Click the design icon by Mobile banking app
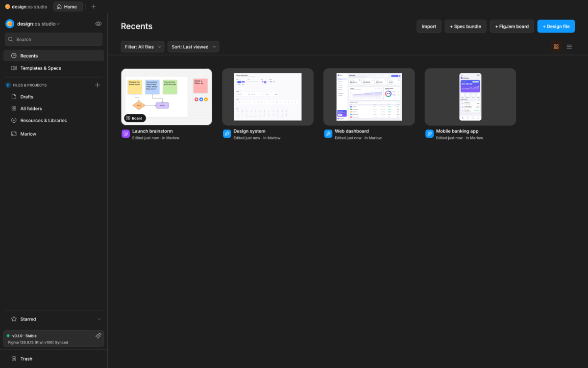 (429, 133)
